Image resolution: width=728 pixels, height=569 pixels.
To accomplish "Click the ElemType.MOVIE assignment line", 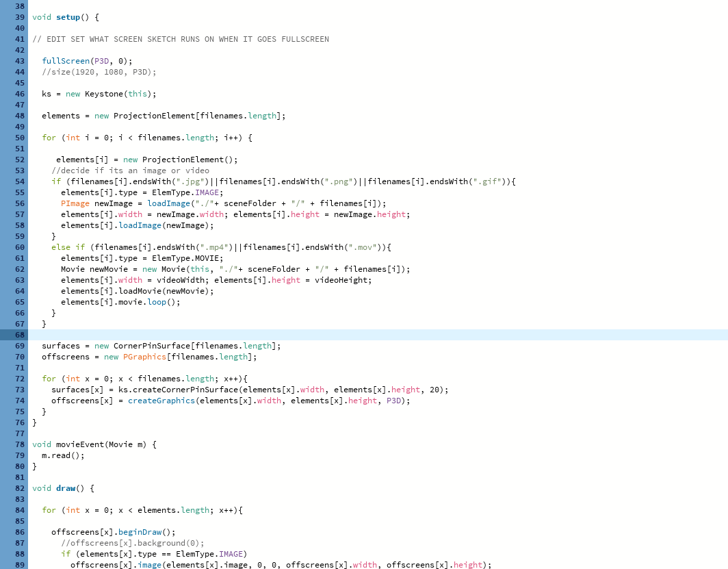I will [x=142, y=258].
